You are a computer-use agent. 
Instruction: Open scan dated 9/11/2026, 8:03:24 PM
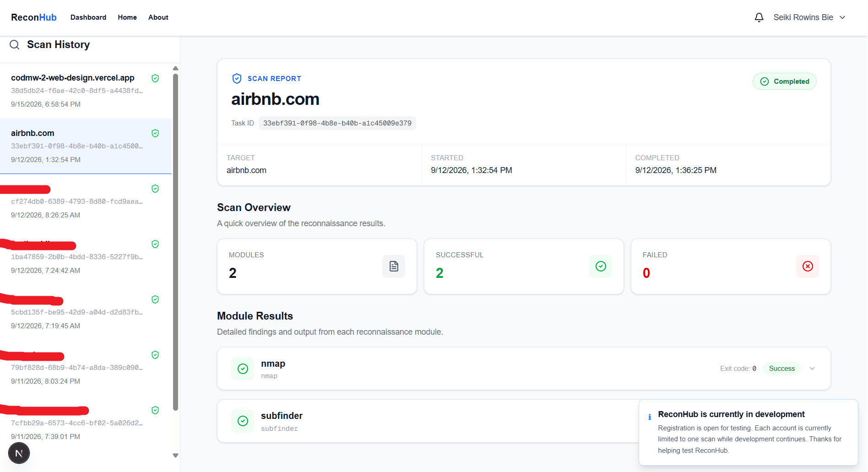pyautogui.click(x=86, y=368)
